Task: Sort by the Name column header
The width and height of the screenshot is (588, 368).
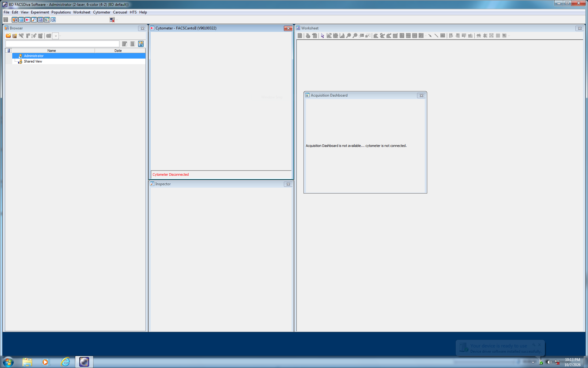Action: point(53,51)
